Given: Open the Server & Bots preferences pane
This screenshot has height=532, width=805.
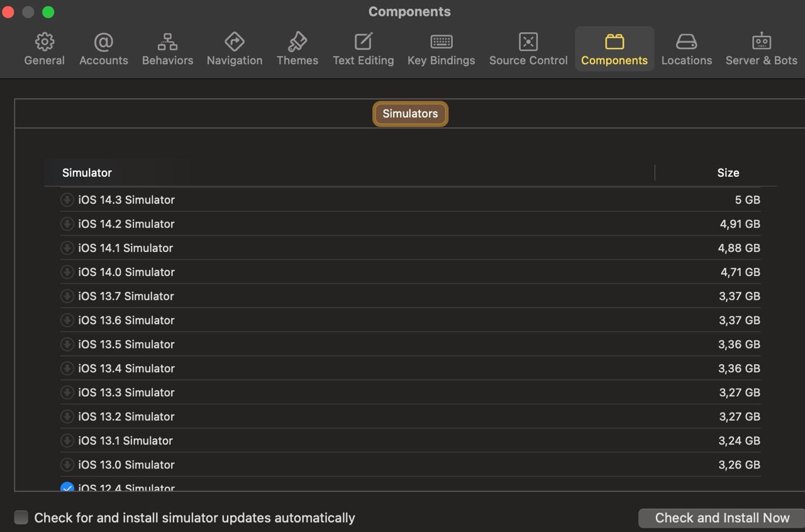Looking at the screenshot, I should tap(761, 49).
